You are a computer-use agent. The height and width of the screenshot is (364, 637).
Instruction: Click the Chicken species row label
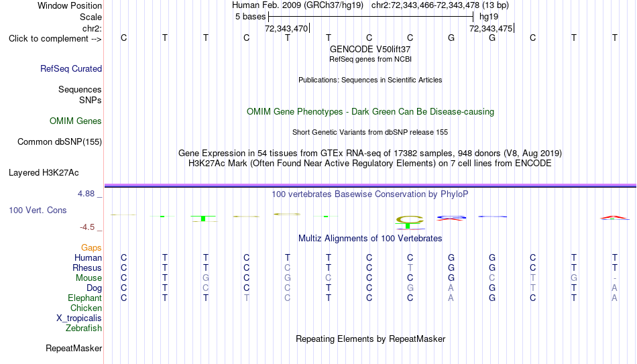click(86, 308)
